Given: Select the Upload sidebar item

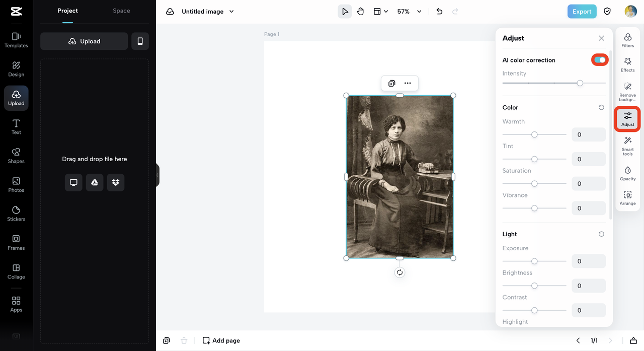Looking at the screenshot, I should point(16,98).
